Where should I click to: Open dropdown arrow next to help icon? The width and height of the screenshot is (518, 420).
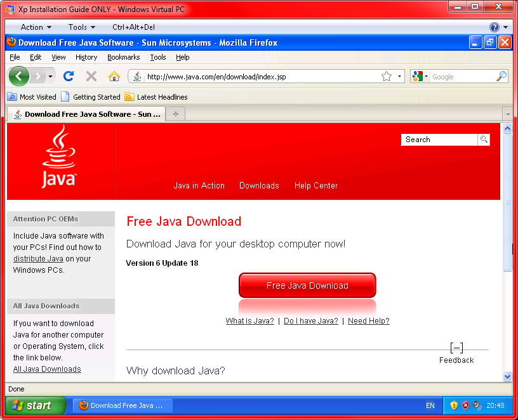(x=506, y=27)
